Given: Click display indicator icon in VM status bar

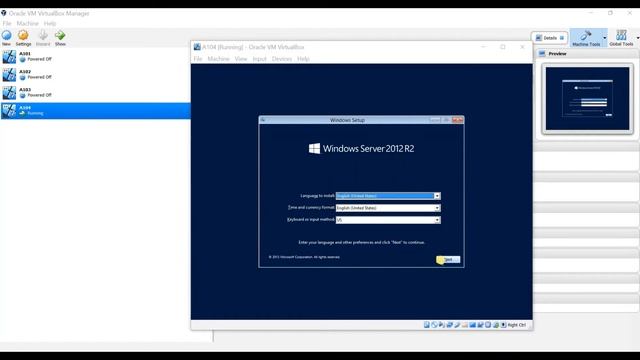Looking at the screenshot, I should (x=473, y=325).
